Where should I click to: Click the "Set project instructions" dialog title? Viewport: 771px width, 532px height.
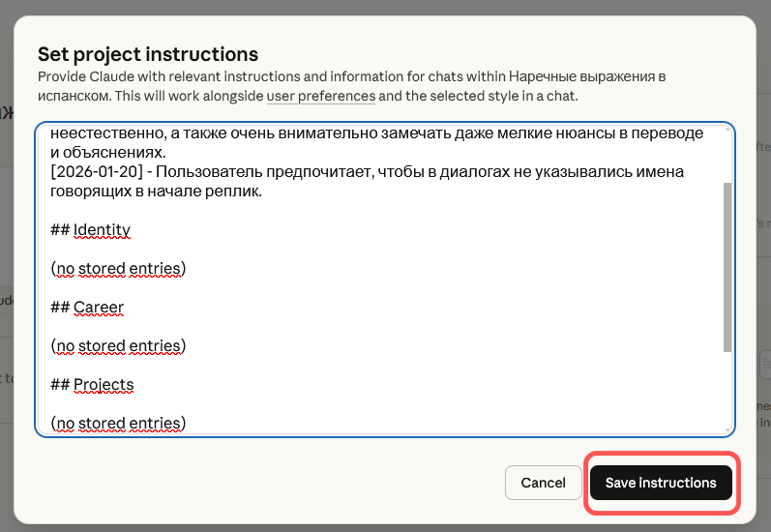click(148, 53)
